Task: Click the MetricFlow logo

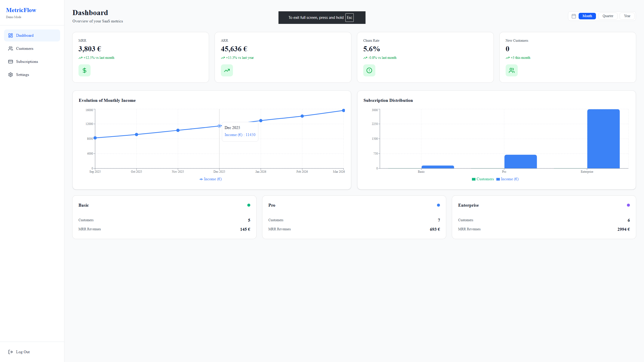Action: pos(21,10)
